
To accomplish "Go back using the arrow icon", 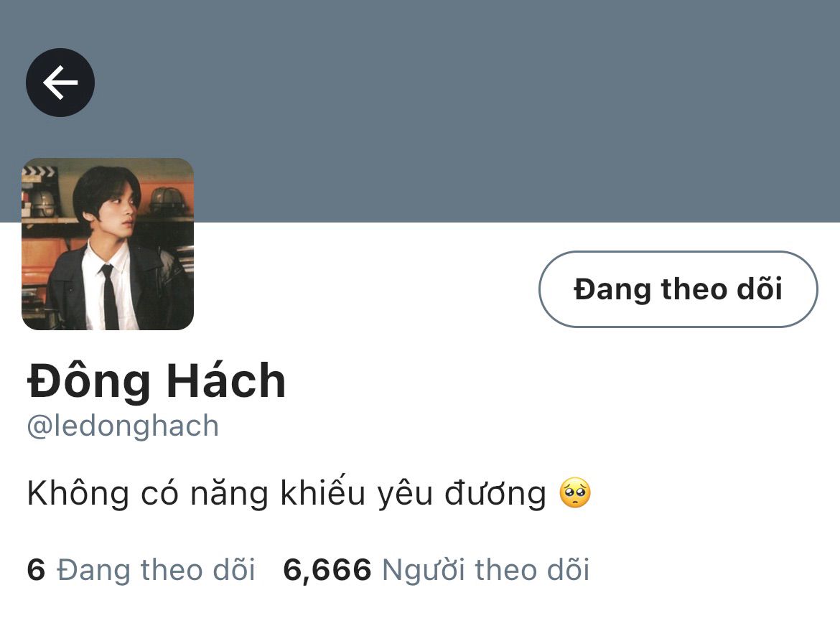I will coord(60,83).
